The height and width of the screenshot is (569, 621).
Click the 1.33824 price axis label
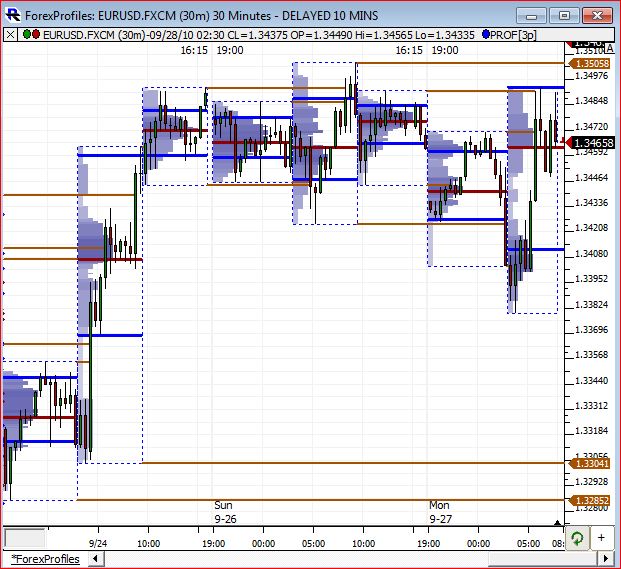click(x=591, y=304)
